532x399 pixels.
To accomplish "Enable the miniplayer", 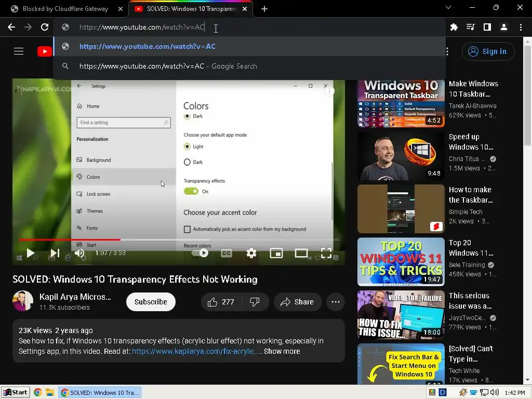I will 276,253.
